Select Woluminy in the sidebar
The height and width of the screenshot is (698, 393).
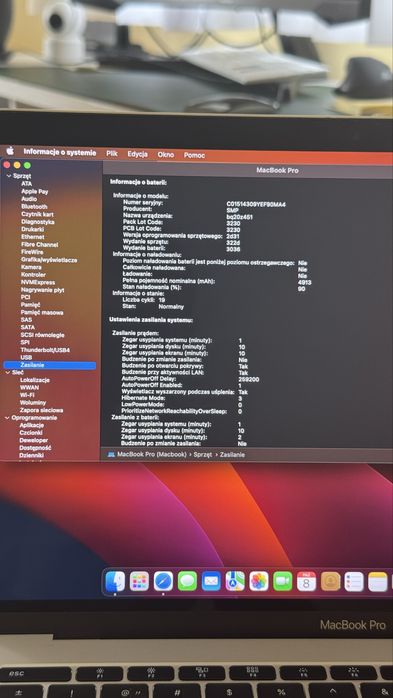click(x=33, y=403)
